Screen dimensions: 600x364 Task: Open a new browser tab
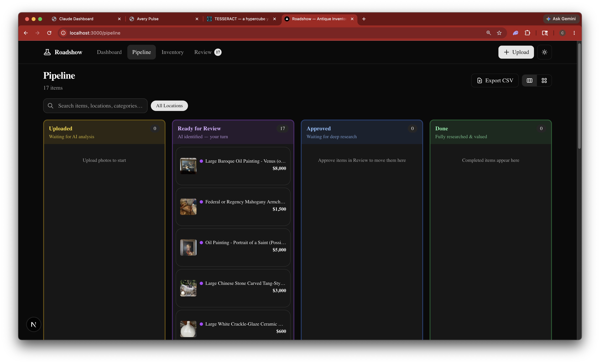pos(364,19)
